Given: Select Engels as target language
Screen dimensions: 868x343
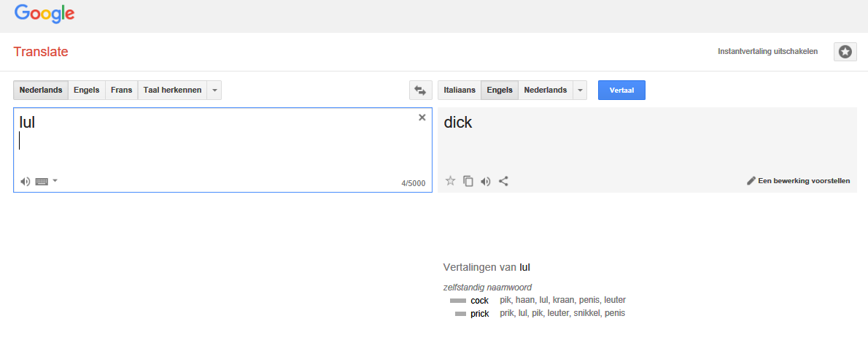Looking at the screenshot, I should (x=500, y=90).
